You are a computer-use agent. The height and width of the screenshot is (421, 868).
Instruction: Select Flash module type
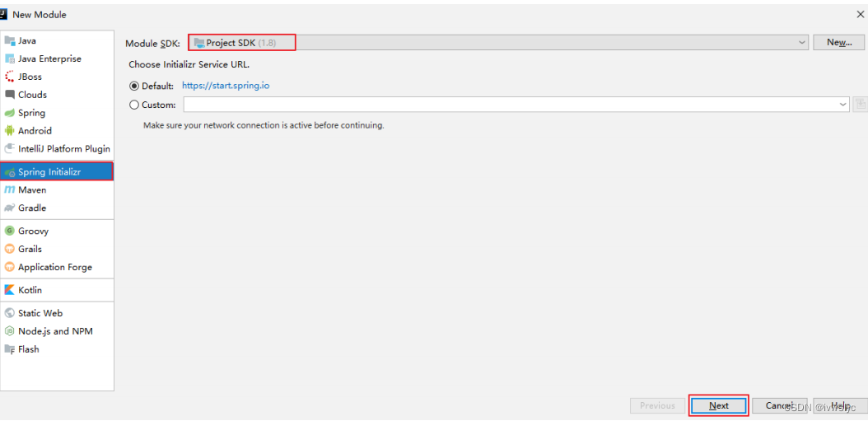pyautogui.click(x=58, y=349)
